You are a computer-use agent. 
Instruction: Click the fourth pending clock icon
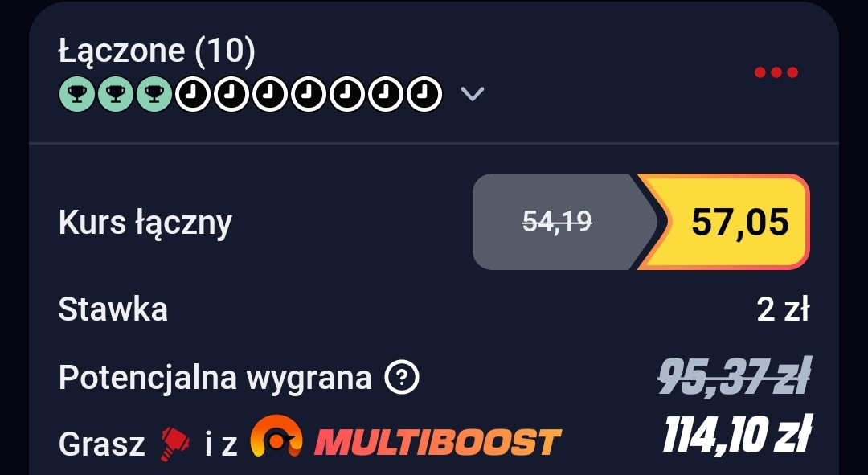pos(309,94)
